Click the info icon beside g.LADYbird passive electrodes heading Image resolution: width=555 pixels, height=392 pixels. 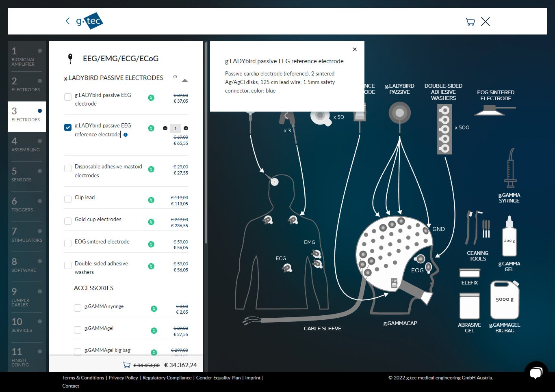175,77
